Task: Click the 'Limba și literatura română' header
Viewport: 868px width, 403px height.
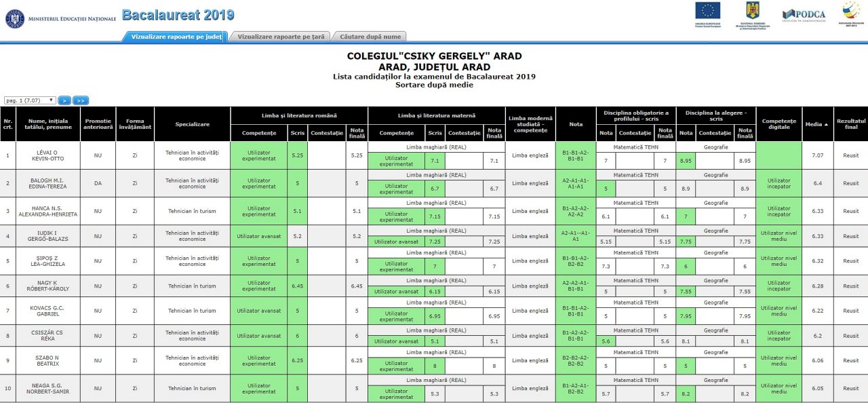Action: tap(299, 115)
